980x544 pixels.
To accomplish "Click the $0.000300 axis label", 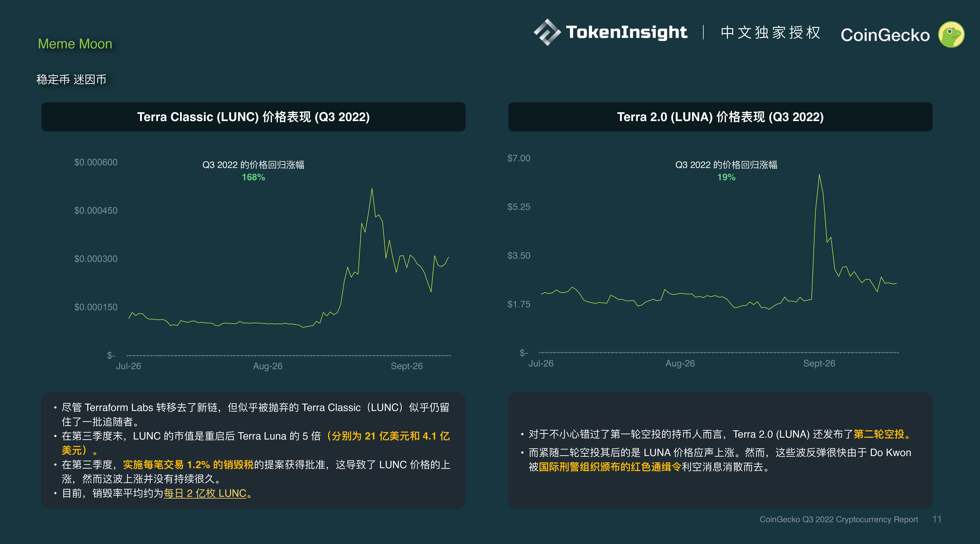I will [x=96, y=259].
